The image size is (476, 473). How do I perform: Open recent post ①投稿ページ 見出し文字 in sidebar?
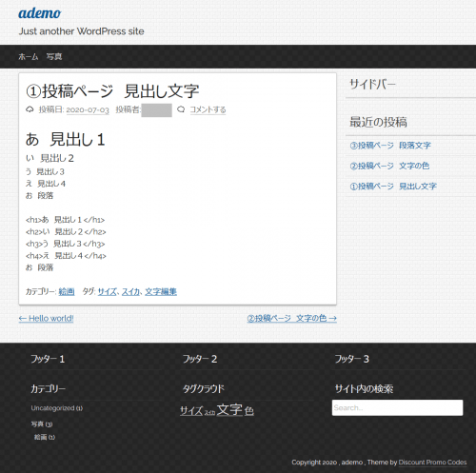[393, 187]
